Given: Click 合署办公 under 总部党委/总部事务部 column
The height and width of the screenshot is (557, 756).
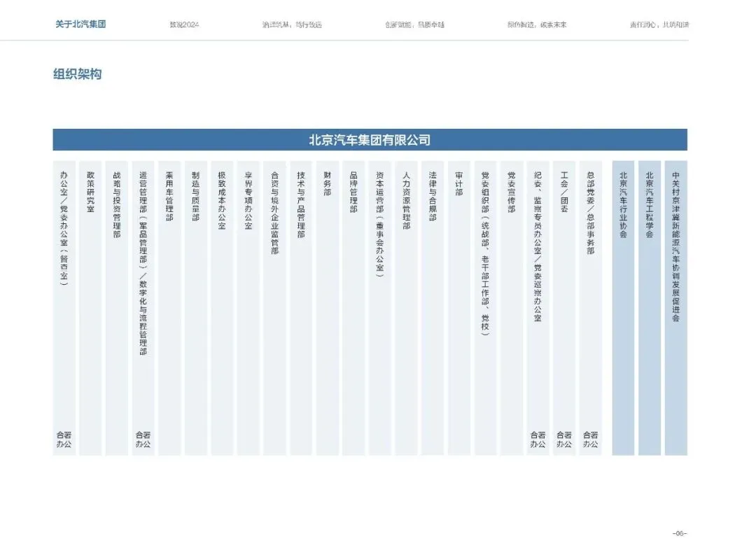Looking at the screenshot, I should (x=591, y=439).
